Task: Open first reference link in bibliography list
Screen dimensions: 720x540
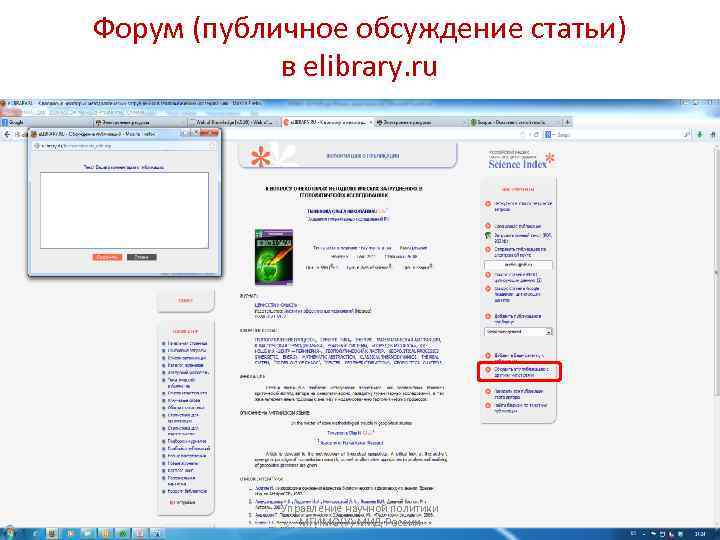Action: pyautogui.click(x=264, y=488)
